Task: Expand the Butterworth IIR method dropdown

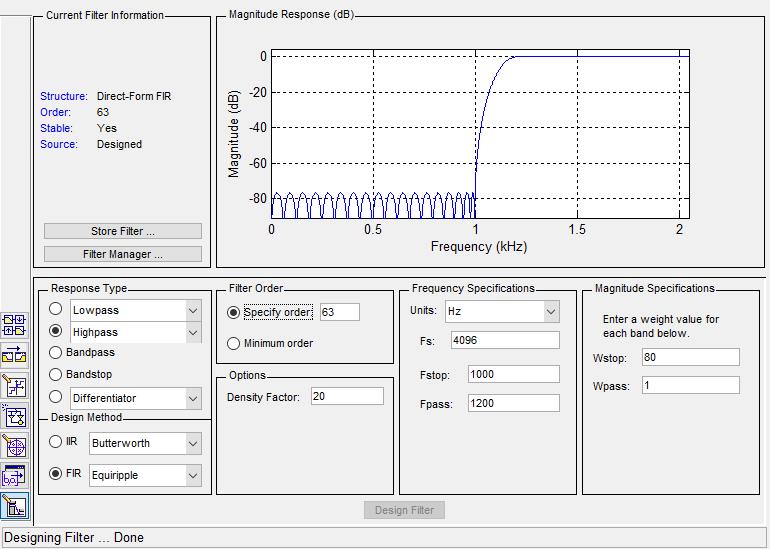Action: (192, 443)
